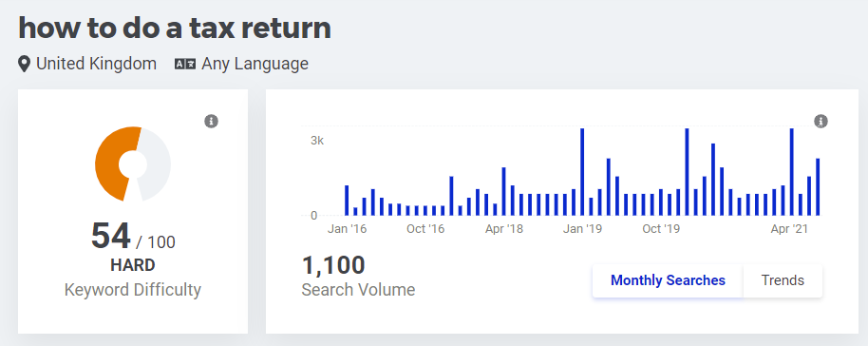Viewport: 868px width, 346px height.
Task: Open the United Kingdom location selector
Action: point(87,64)
